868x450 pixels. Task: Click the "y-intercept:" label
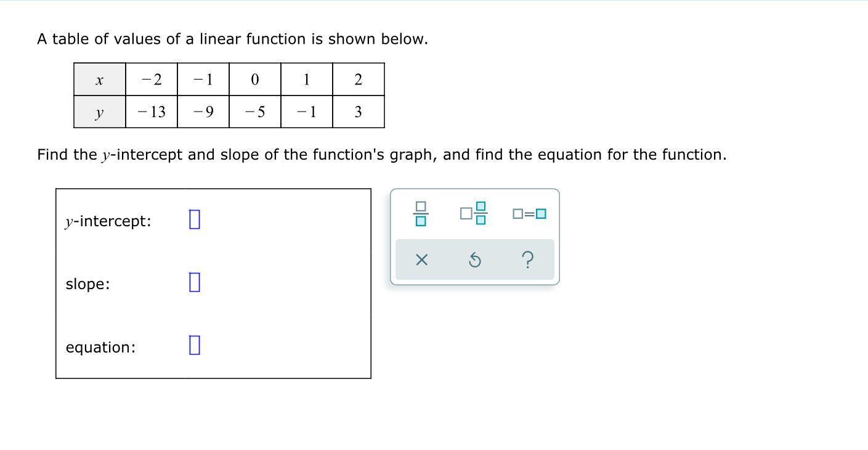point(108,221)
